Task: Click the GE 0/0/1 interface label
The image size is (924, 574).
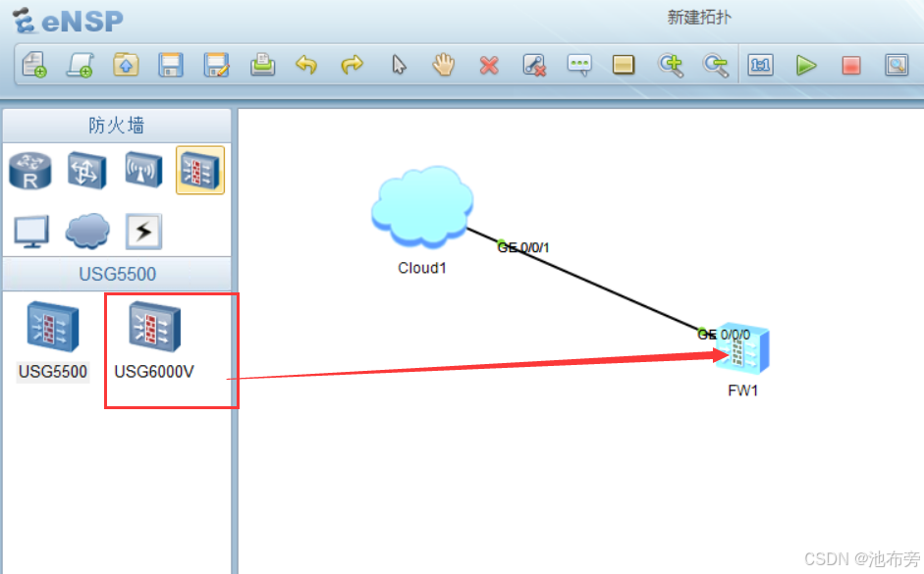Action: (523, 247)
